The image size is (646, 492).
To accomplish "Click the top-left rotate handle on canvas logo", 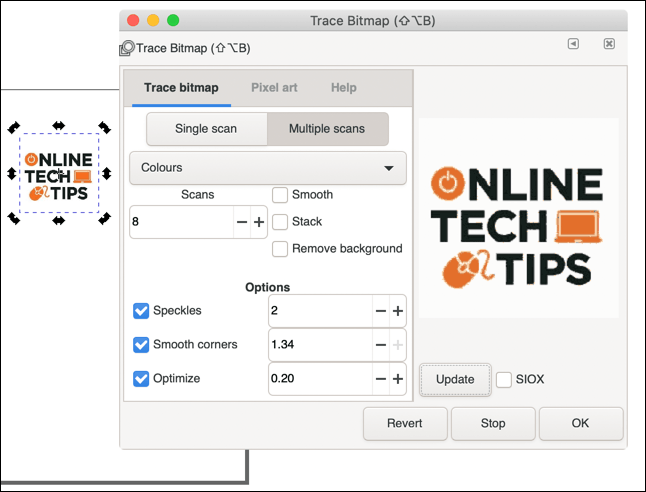I will pyautogui.click(x=14, y=127).
